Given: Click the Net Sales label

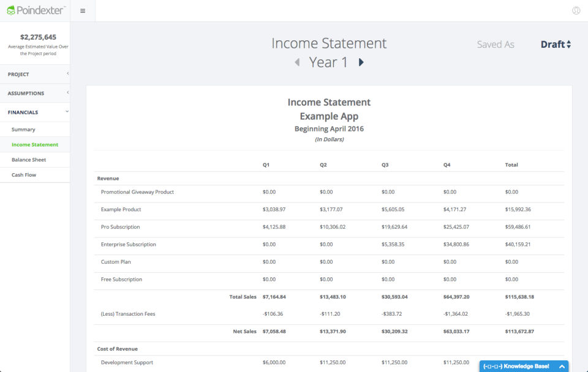Looking at the screenshot, I should pyautogui.click(x=244, y=332).
